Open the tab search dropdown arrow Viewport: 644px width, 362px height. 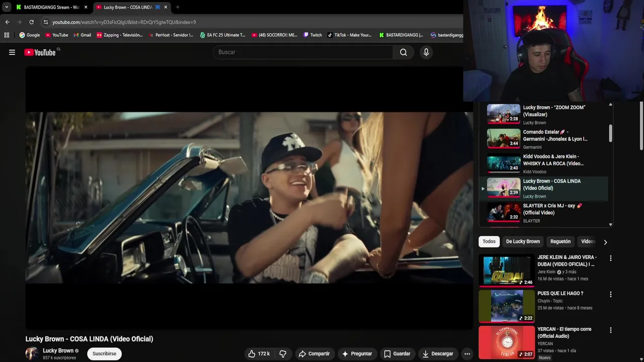(x=6, y=7)
